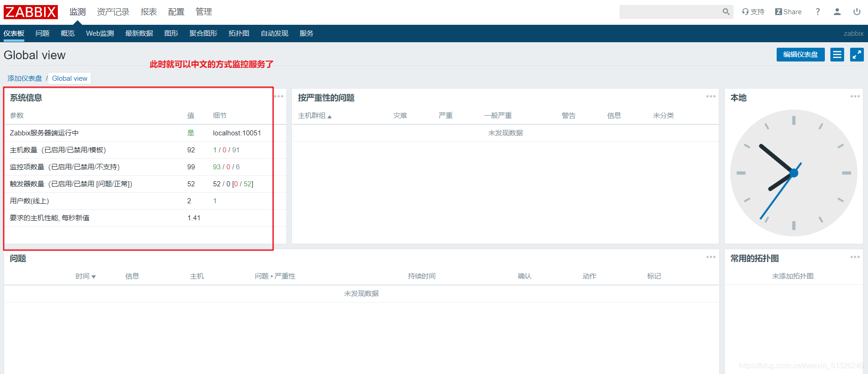Open 按严重性的问题 widget options dots
Image resolution: width=868 pixels, height=374 pixels.
(x=711, y=96)
